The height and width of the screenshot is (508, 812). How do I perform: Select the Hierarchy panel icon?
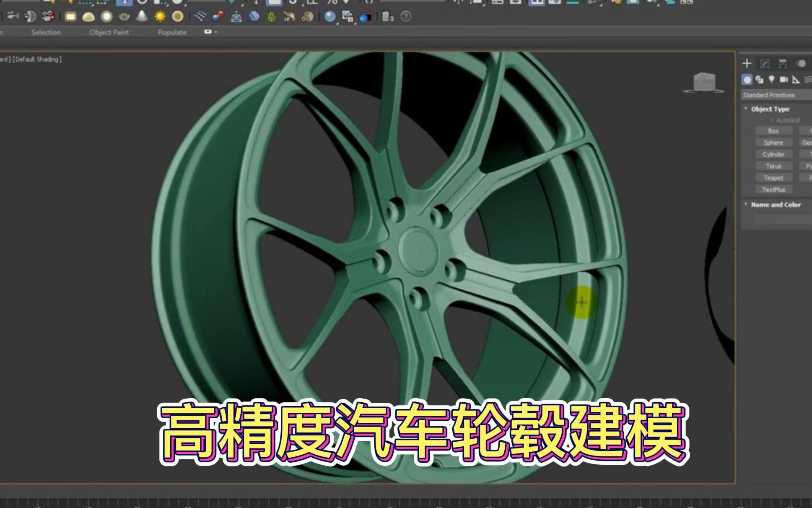click(x=782, y=63)
